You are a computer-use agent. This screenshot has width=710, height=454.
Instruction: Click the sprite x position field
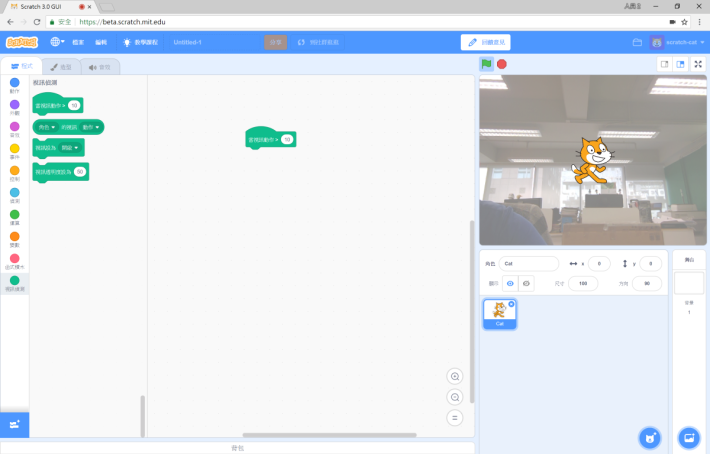coord(599,263)
